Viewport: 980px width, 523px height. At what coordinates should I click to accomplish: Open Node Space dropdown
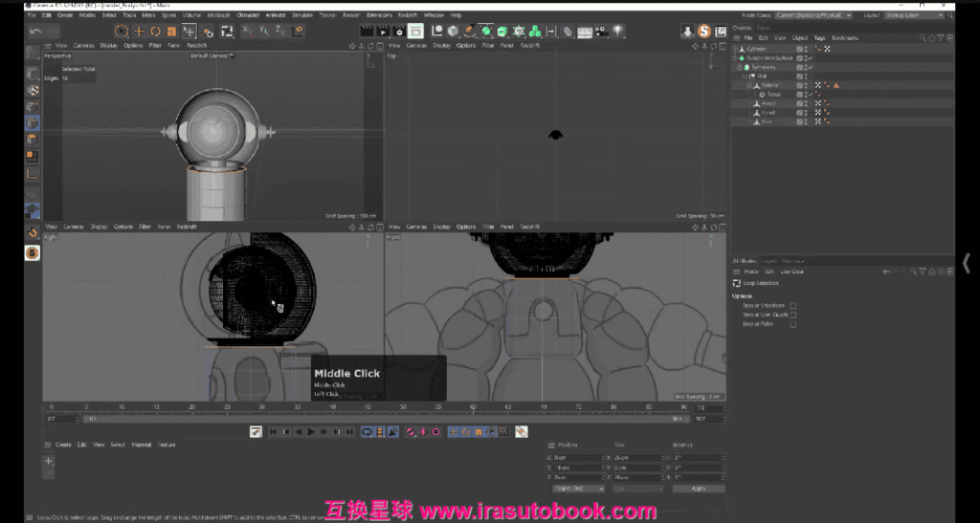tap(813, 15)
